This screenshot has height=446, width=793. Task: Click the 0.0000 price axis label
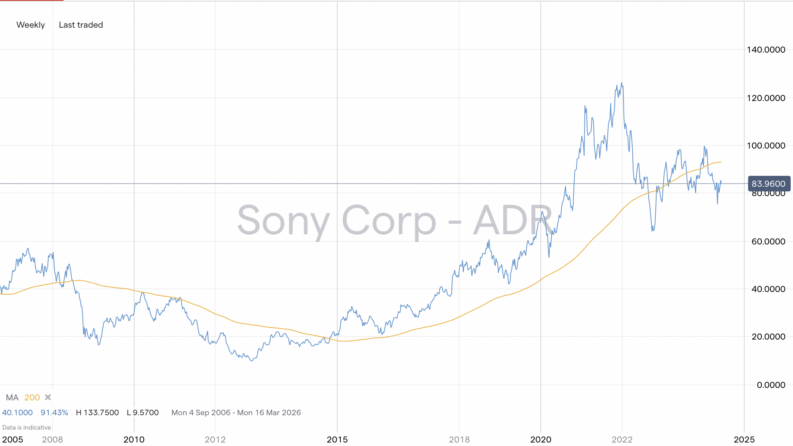771,385
